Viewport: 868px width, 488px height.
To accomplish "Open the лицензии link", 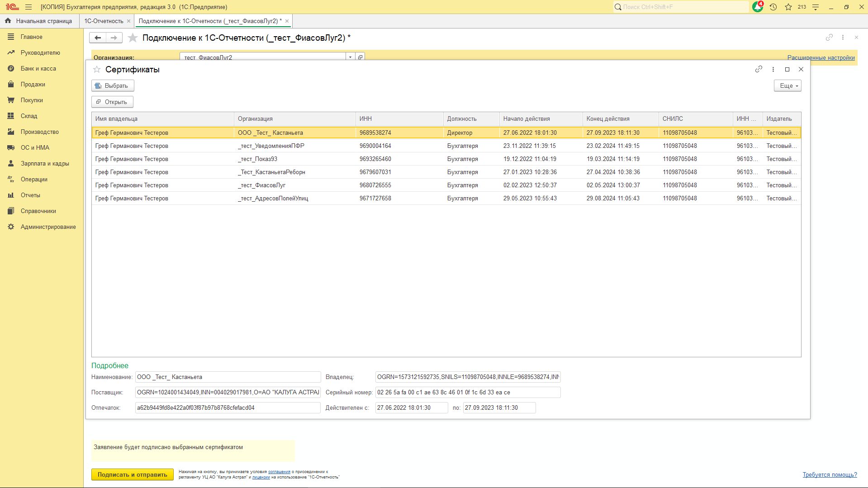I will point(261,477).
